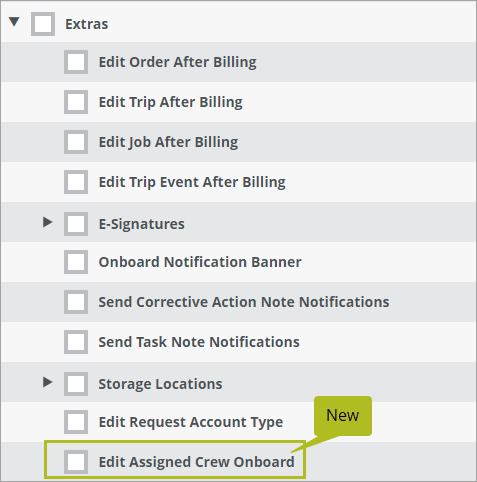Check Edit Trip Event After Billing box
The image size is (477, 482).
(x=76, y=182)
